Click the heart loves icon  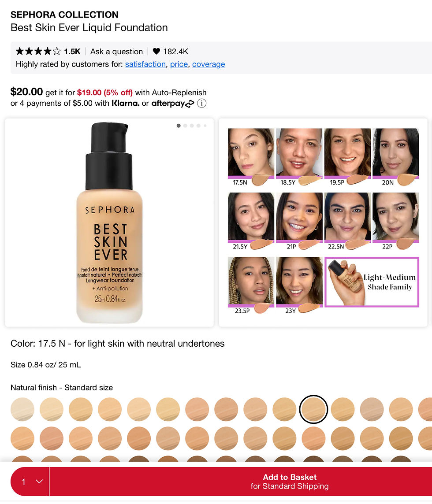(156, 52)
